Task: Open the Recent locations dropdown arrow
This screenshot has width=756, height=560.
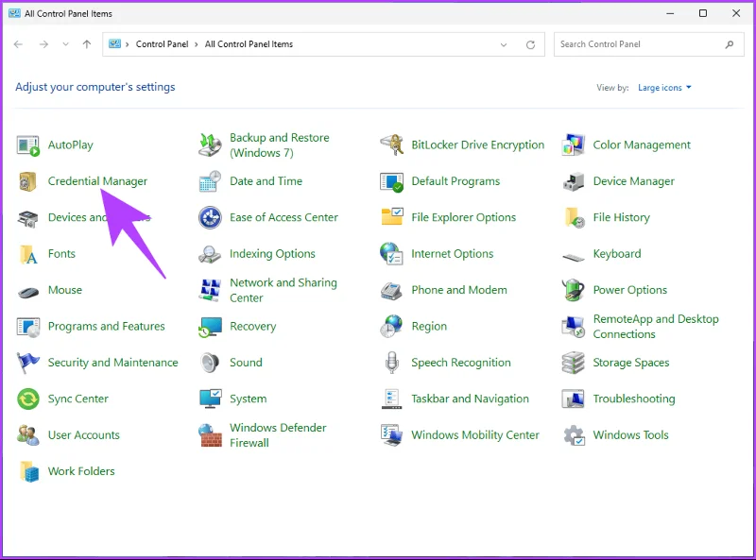Action: click(65, 44)
